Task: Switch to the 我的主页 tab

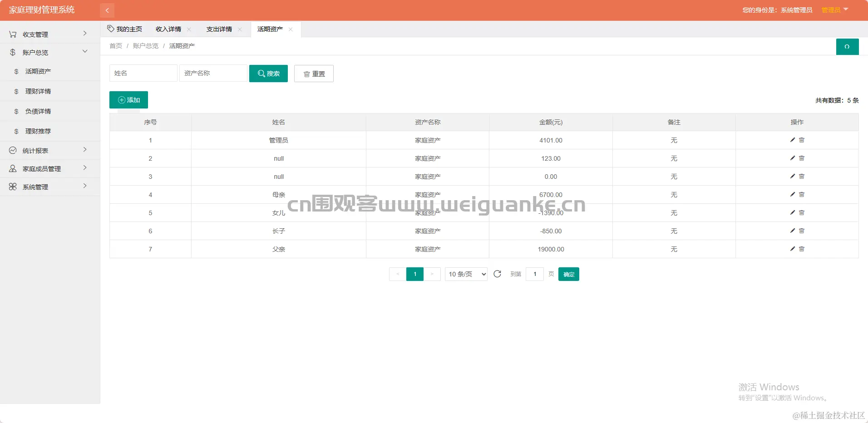Action: tap(125, 29)
